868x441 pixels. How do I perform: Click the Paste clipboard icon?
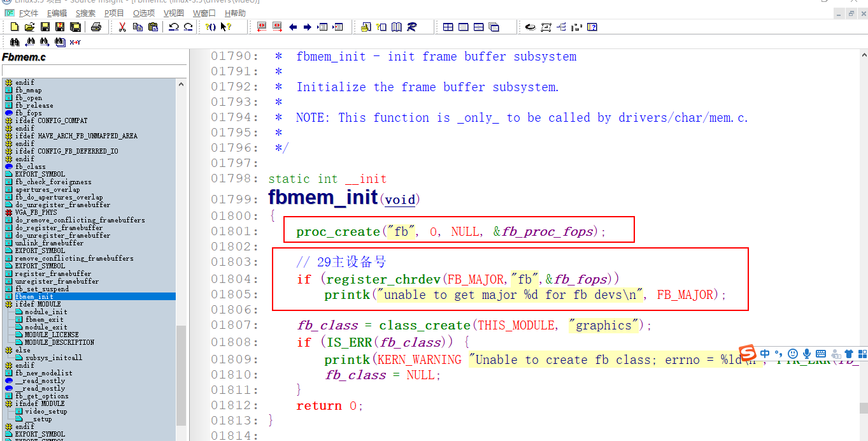(153, 27)
